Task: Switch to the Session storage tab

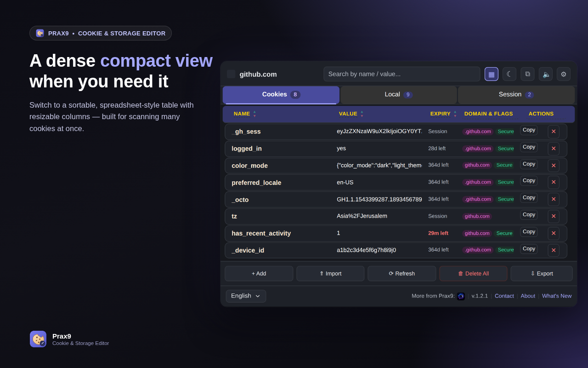Action: tap(516, 95)
